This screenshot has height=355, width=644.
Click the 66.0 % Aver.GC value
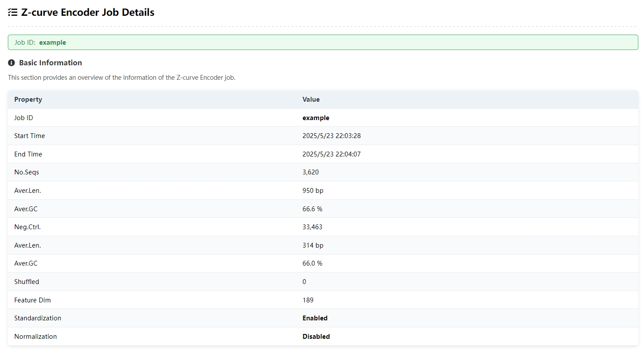[312, 263]
